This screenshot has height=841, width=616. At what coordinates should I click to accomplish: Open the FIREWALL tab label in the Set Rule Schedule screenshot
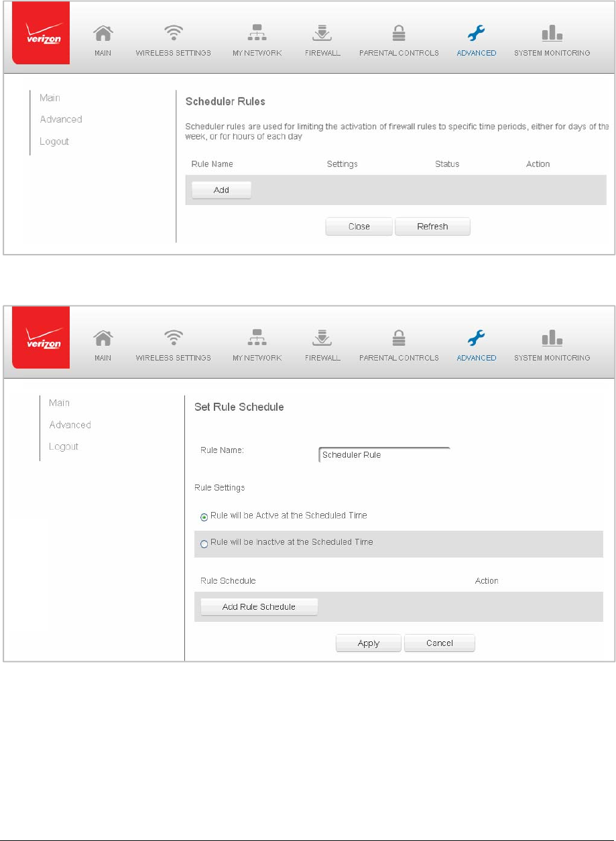(x=324, y=358)
